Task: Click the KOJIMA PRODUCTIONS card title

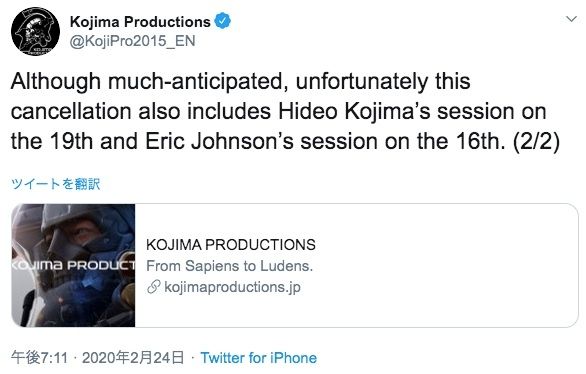Action: pos(231,245)
